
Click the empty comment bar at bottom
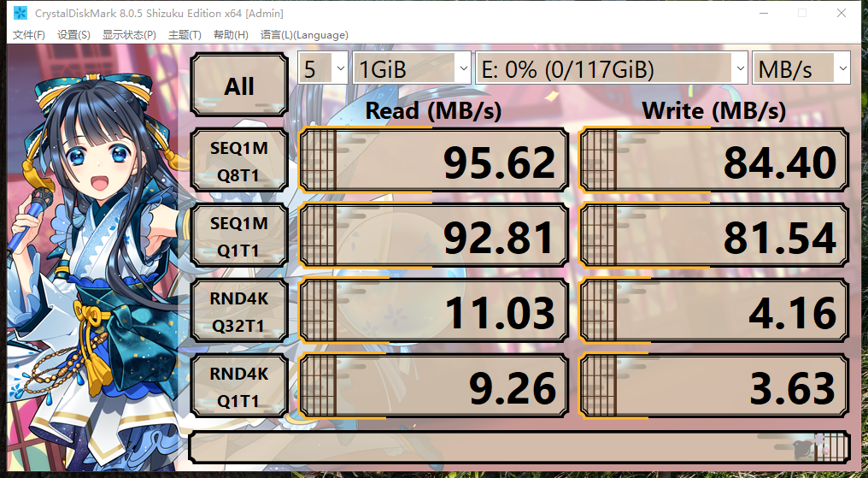click(x=519, y=447)
